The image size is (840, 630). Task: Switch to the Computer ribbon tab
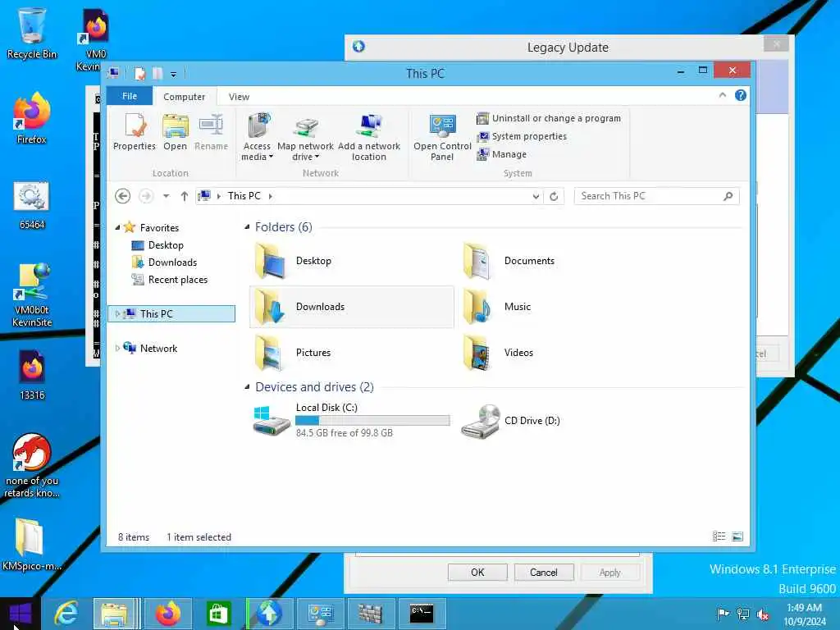(185, 97)
